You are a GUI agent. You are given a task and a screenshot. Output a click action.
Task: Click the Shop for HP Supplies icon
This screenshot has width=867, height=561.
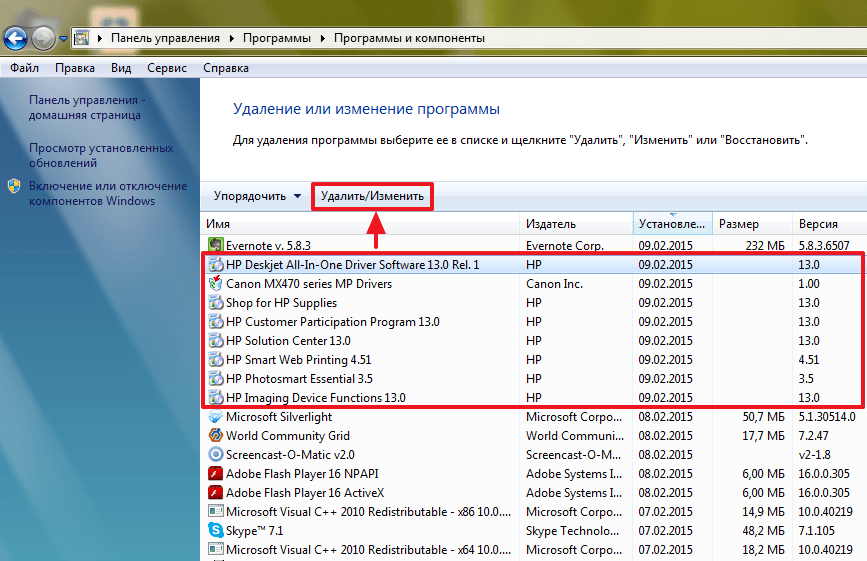[216, 302]
